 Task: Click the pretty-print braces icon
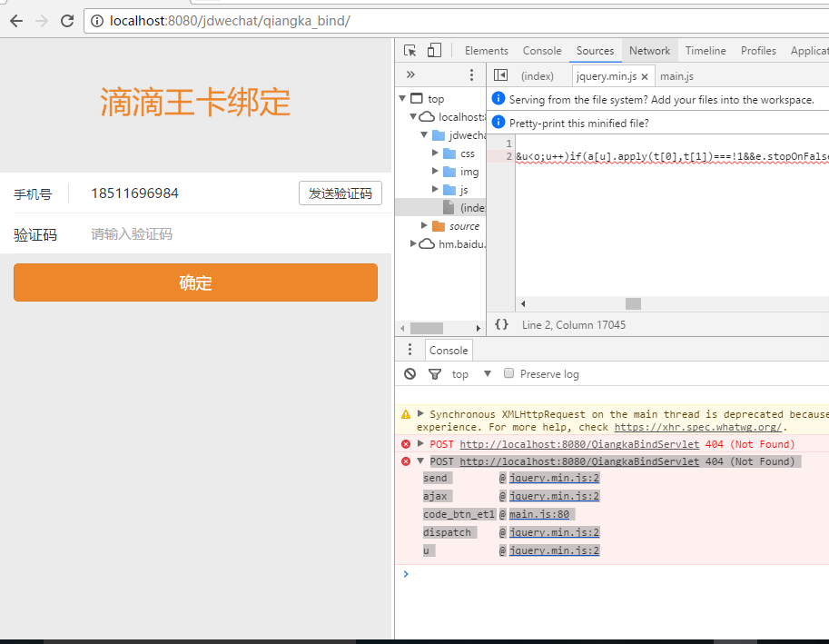(x=501, y=324)
